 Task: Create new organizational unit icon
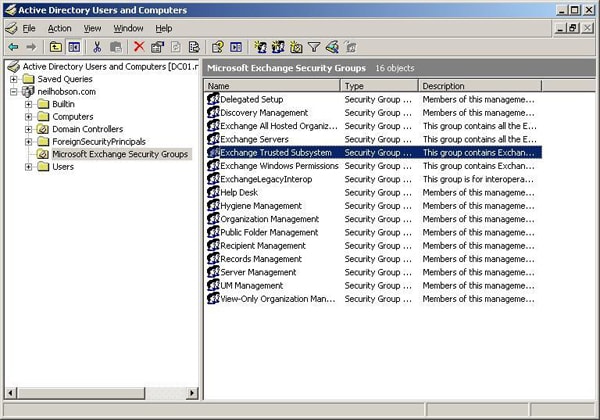tap(296, 47)
